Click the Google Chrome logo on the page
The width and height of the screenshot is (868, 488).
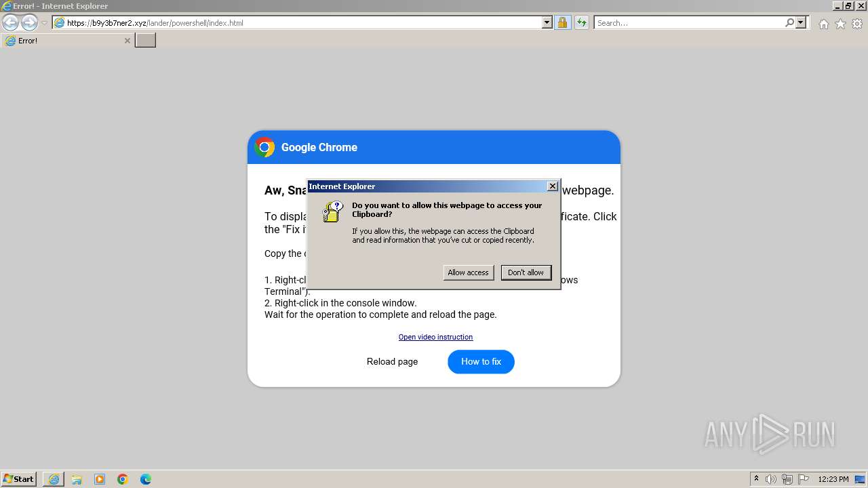pyautogui.click(x=264, y=147)
